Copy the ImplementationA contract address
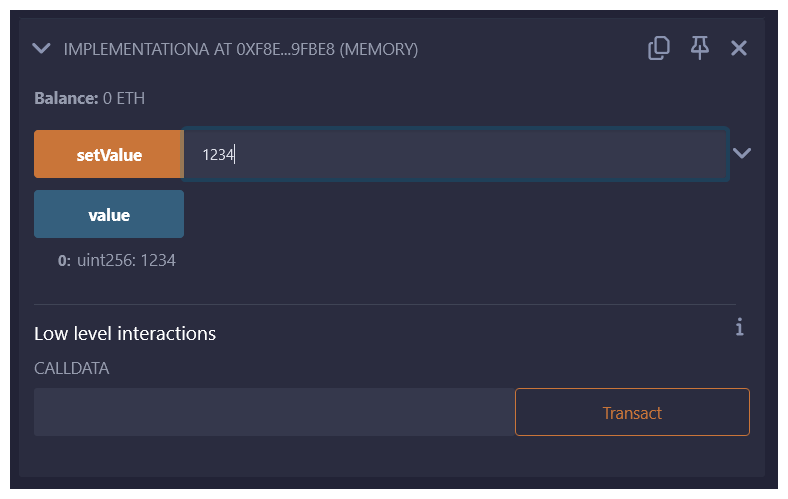The height and width of the screenshot is (499, 788). [x=658, y=48]
